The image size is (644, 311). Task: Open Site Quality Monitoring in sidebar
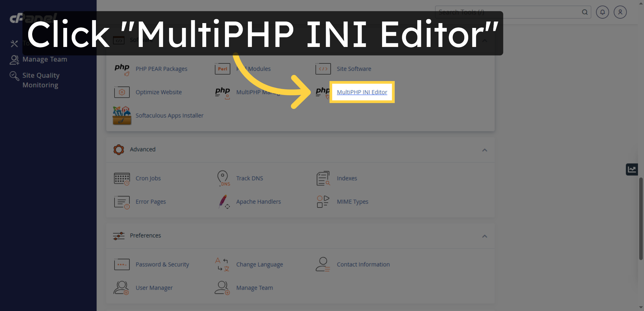pyautogui.click(x=41, y=80)
